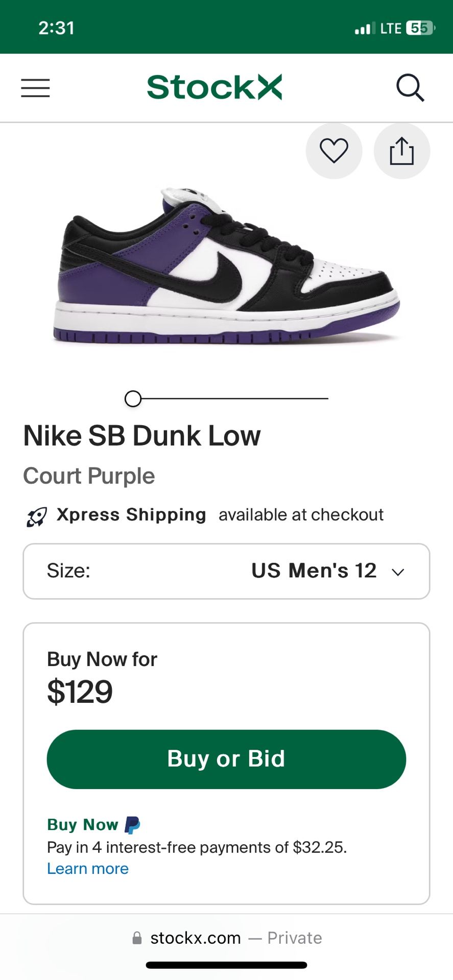Tap the battery indicator in status bar

pos(420,28)
